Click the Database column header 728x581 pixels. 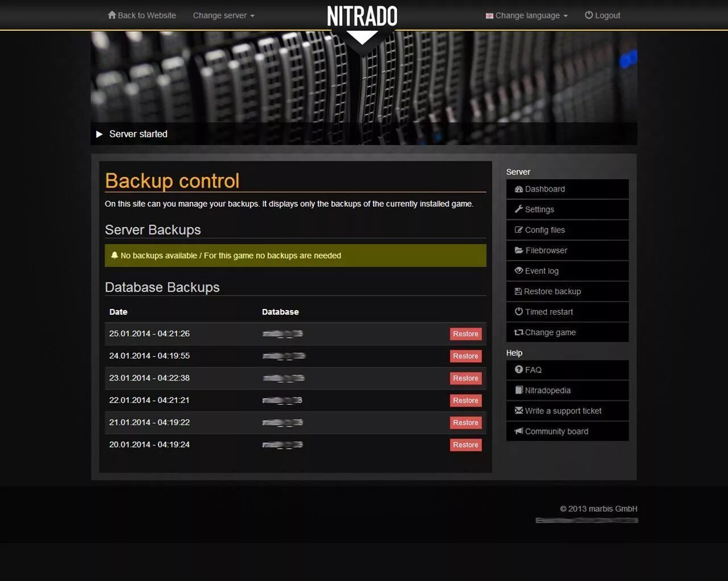[x=280, y=312]
